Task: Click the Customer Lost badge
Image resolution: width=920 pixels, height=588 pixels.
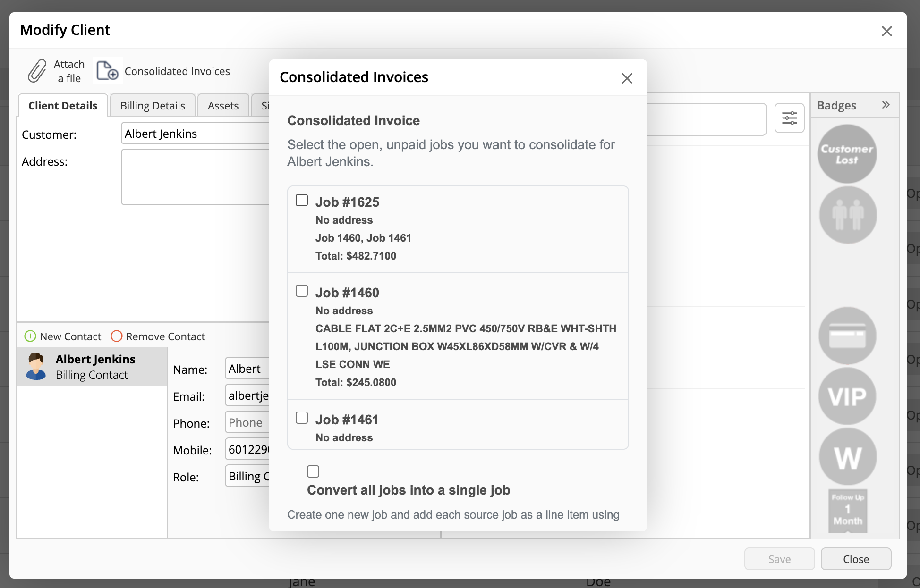Action: click(847, 154)
